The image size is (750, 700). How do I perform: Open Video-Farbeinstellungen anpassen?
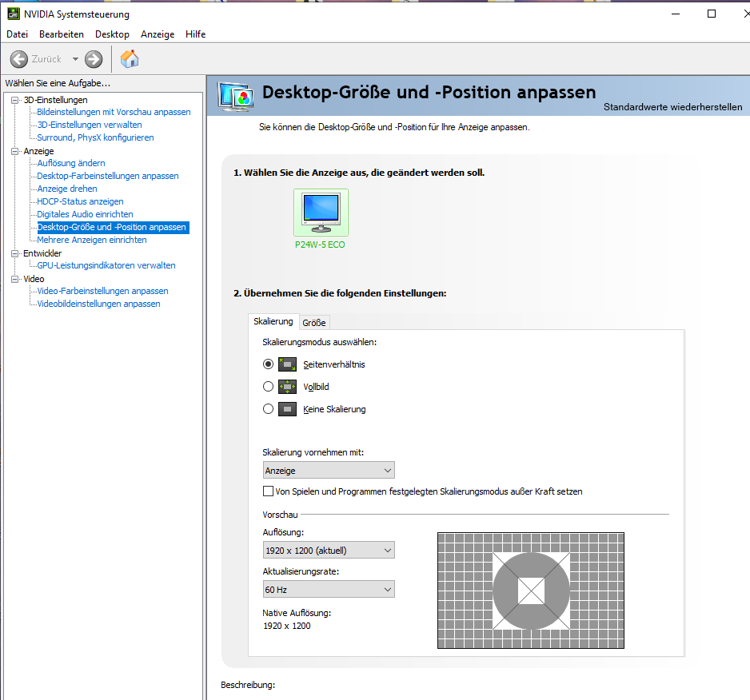[102, 291]
